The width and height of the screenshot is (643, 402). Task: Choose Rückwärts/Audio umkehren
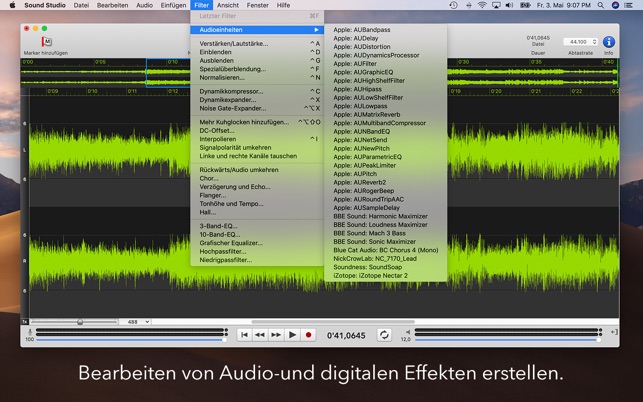(257, 170)
